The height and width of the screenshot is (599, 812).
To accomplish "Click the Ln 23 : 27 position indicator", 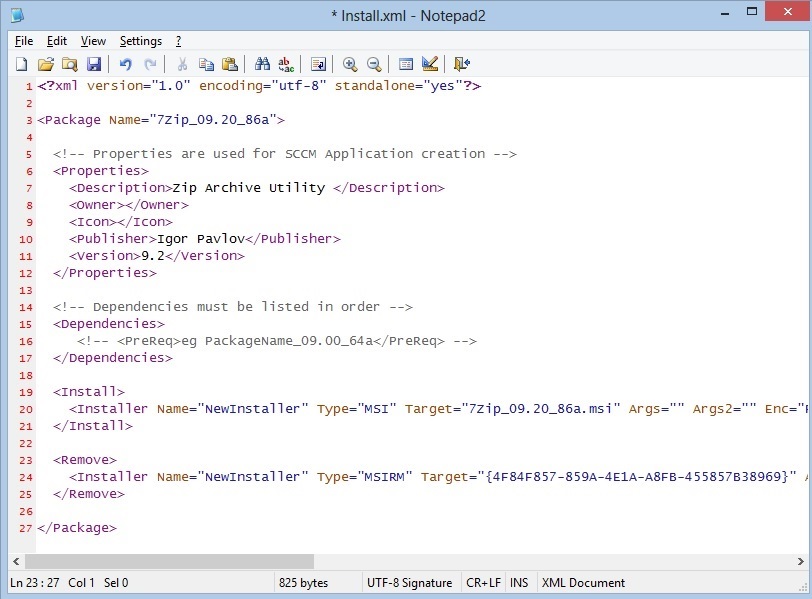I will point(35,583).
